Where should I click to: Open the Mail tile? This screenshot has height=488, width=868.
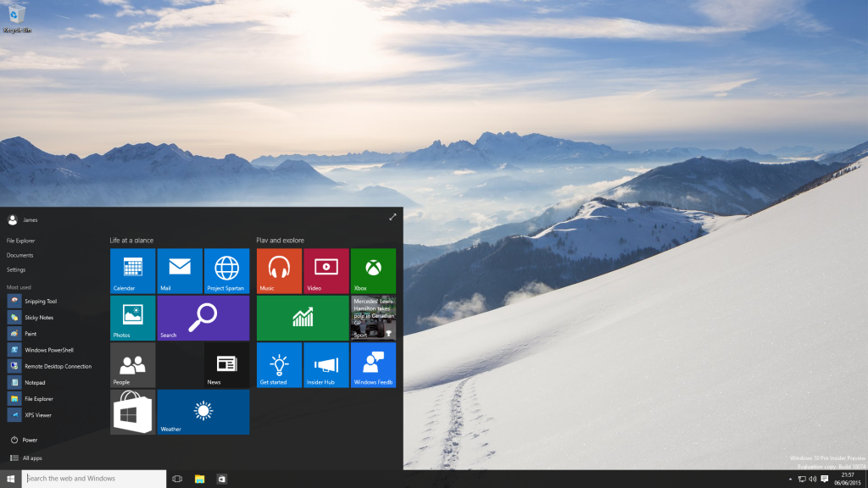click(180, 270)
